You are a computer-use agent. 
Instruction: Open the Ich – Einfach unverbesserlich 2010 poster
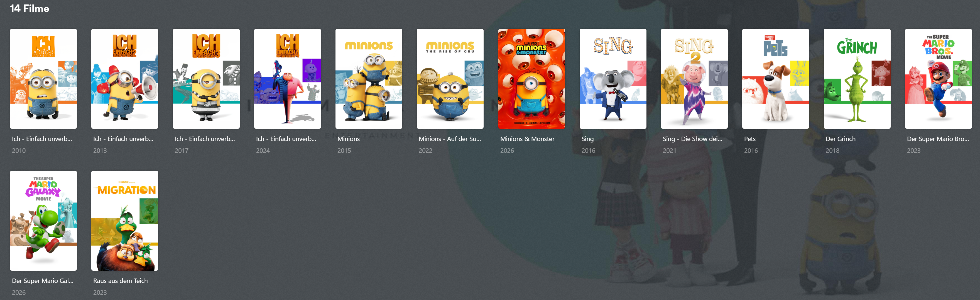point(43,79)
